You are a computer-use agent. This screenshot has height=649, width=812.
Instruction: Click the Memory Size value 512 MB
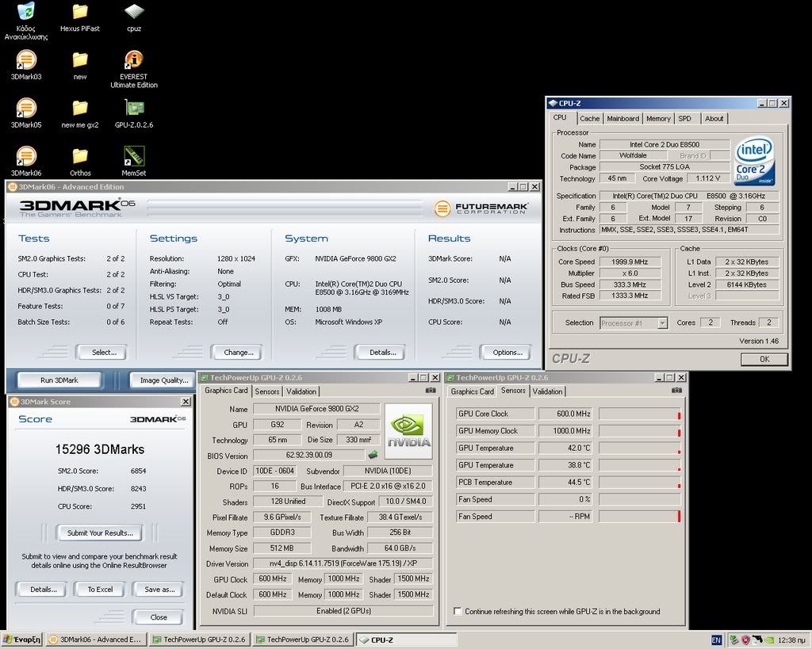coord(282,548)
